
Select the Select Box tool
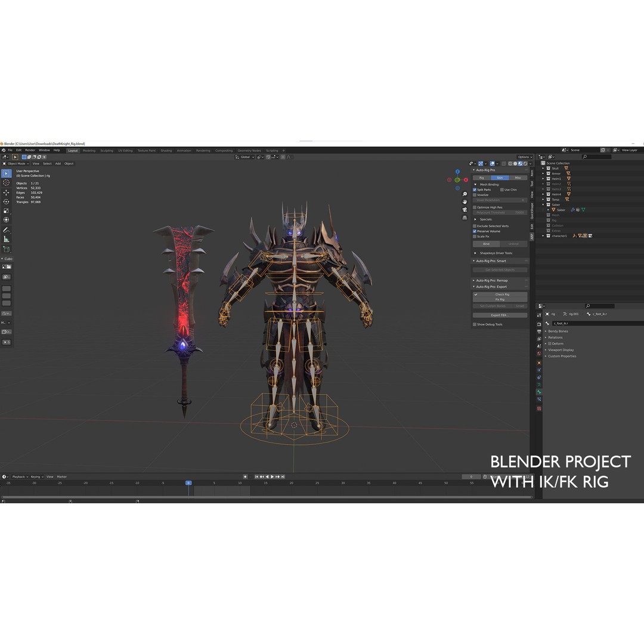[6, 174]
